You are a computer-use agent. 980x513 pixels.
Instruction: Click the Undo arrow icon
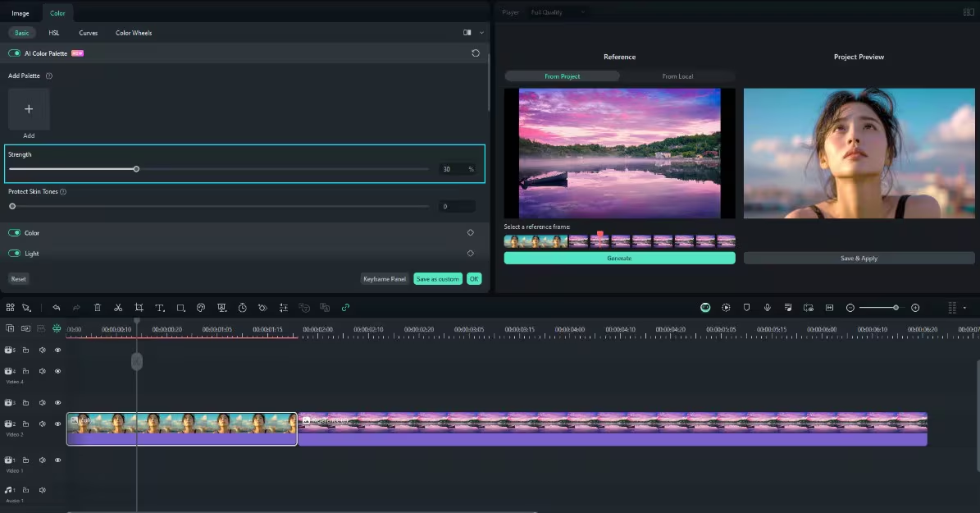tap(57, 308)
